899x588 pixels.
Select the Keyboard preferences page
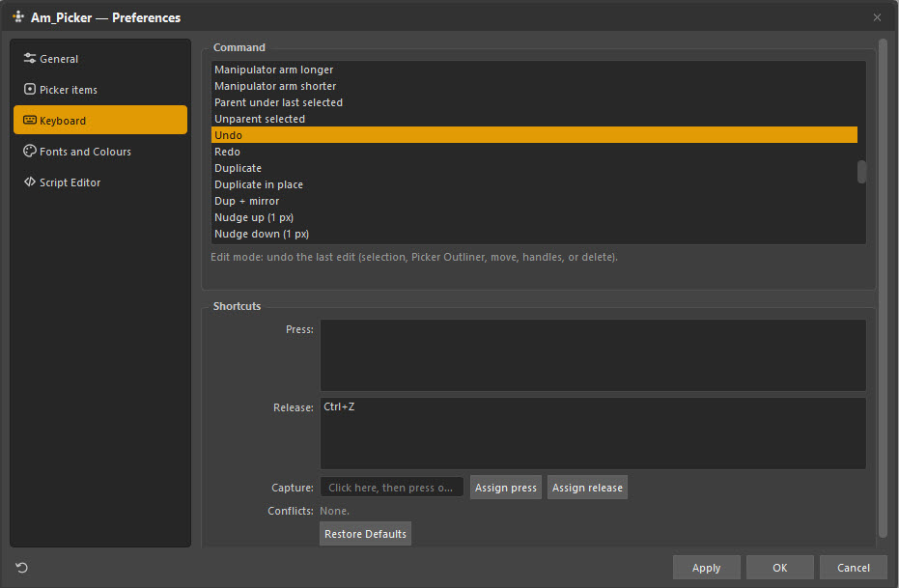point(100,120)
